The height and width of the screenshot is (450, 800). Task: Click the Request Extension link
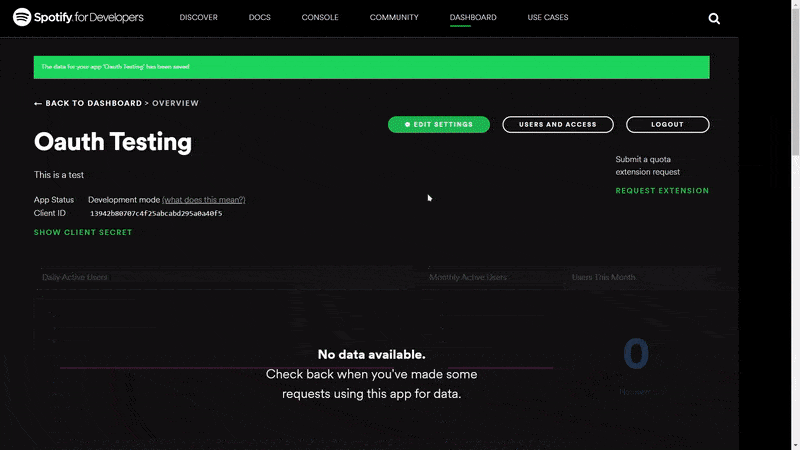[x=662, y=191]
